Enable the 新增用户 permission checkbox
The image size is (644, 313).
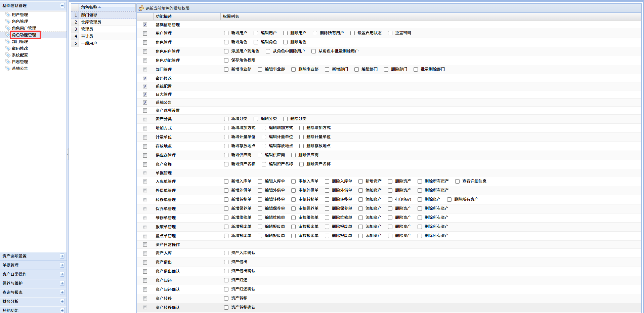coord(226,33)
